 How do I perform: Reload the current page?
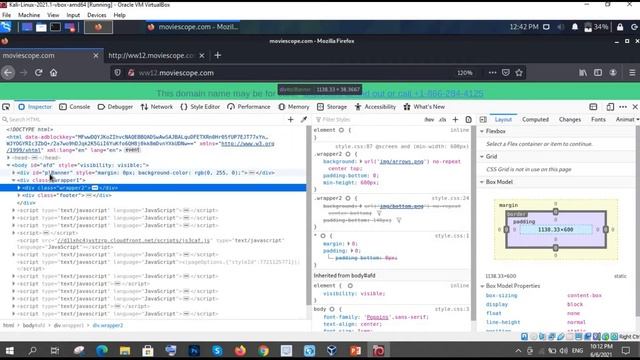38,73
